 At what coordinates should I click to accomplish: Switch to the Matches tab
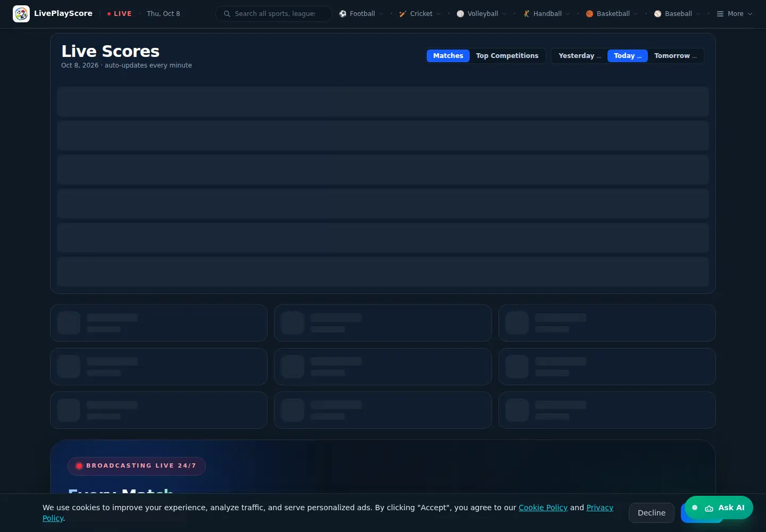(448, 56)
